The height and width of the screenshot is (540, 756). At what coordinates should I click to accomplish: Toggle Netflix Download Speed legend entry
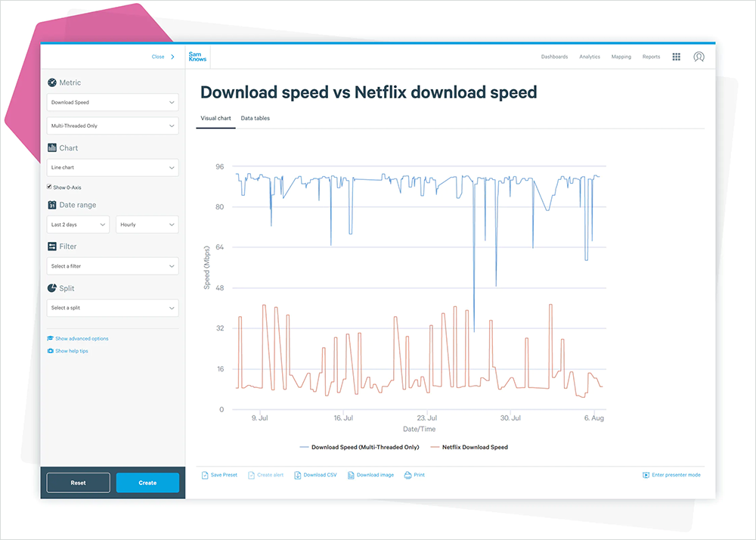pos(469,447)
